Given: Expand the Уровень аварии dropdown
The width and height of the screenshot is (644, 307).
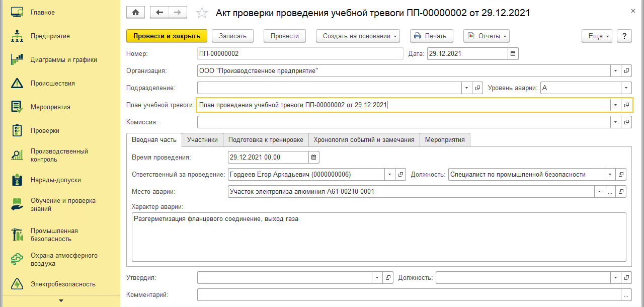Looking at the screenshot, I should [x=627, y=88].
